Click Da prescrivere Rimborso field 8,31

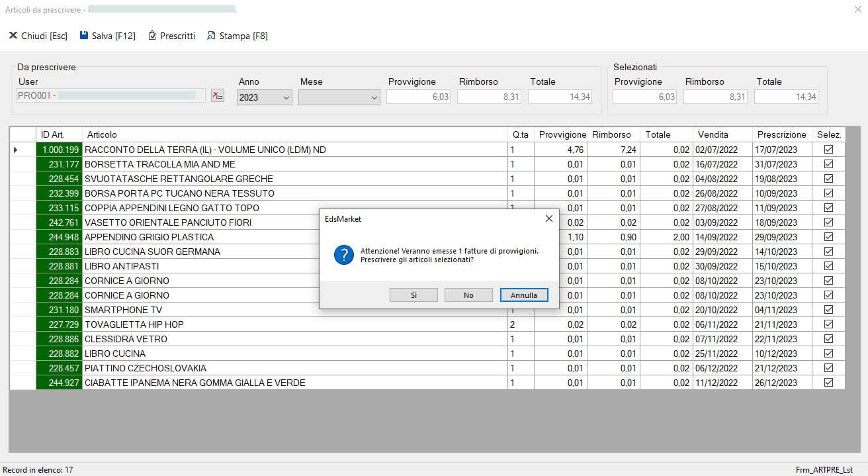(x=489, y=97)
